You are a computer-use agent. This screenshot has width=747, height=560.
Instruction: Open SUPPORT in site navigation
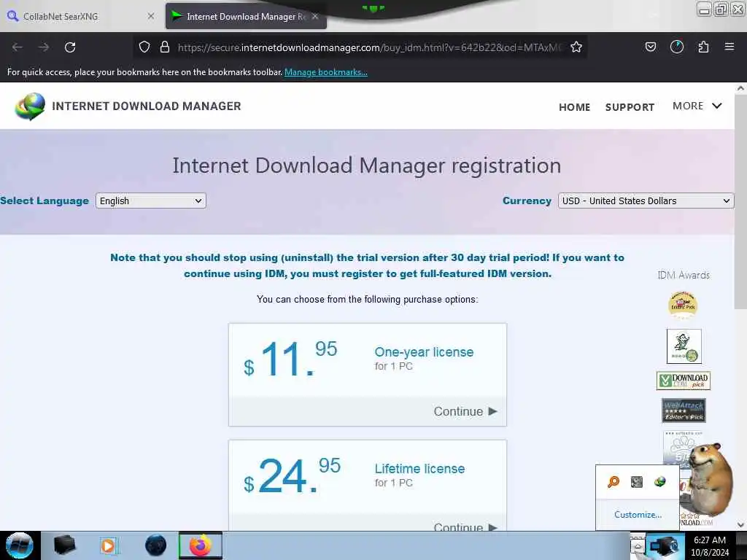point(630,107)
